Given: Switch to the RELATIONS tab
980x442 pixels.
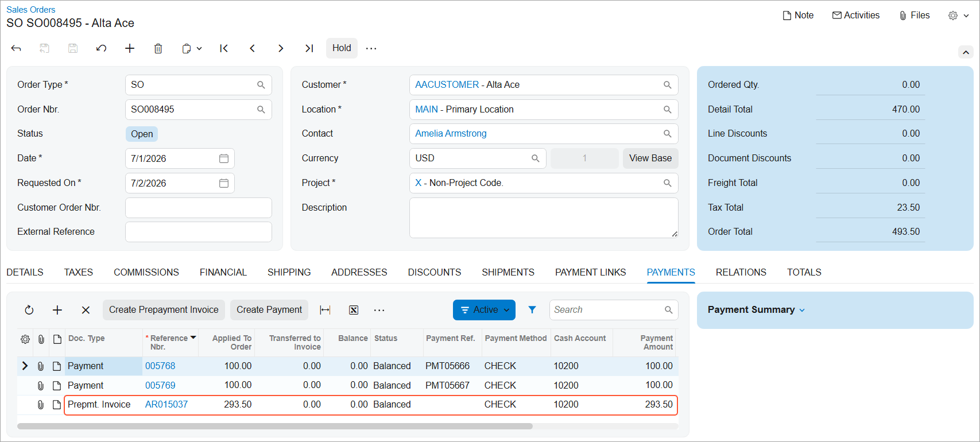Looking at the screenshot, I should (x=741, y=272).
